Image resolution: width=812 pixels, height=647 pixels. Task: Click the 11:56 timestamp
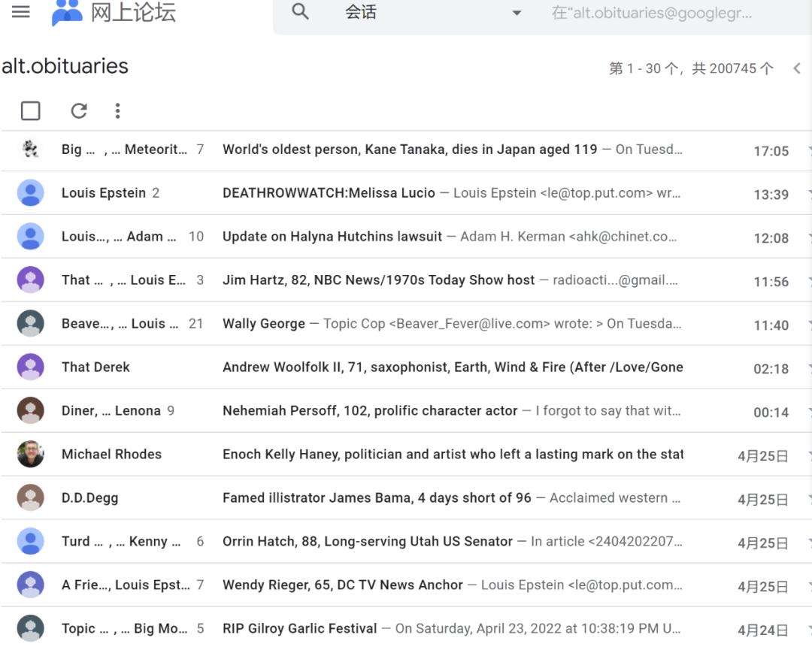(771, 282)
